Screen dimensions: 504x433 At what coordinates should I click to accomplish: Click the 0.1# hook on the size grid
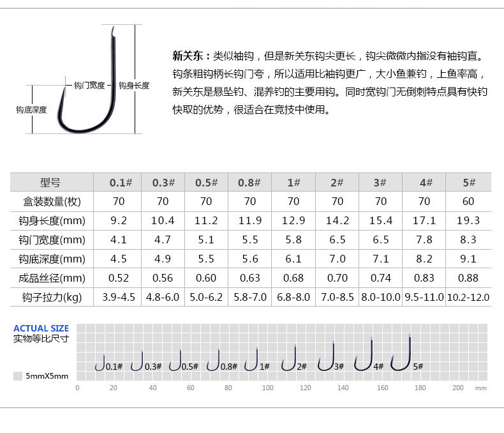[x=100, y=363]
